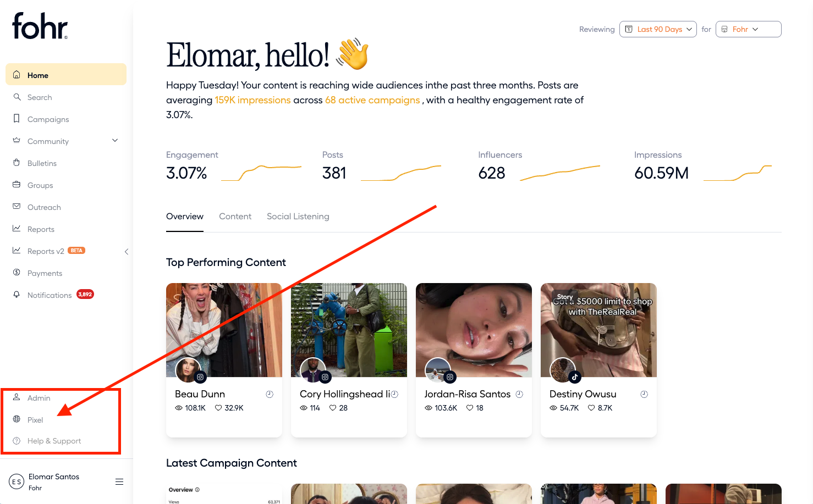Image resolution: width=813 pixels, height=504 pixels.
Task: Open Help & Support
Action: tap(54, 441)
